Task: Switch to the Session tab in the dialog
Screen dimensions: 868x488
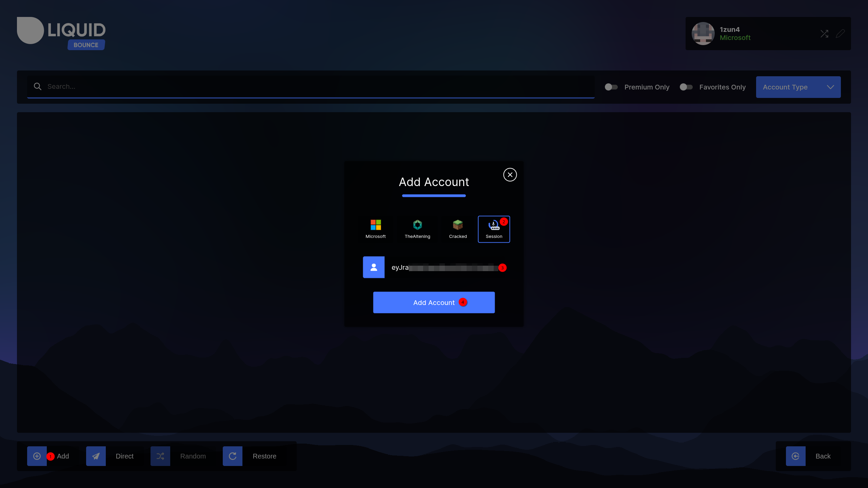Action: (x=494, y=229)
